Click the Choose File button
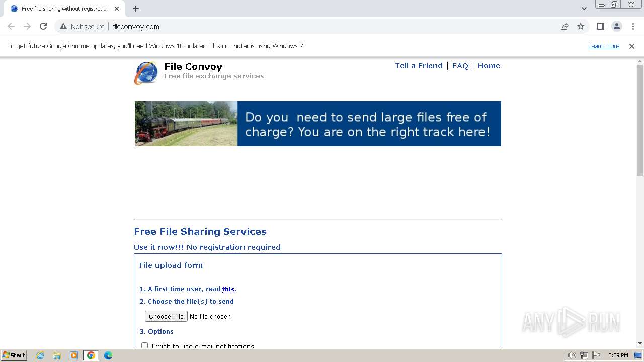The width and height of the screenshot is (644, 362). (166, 316)
